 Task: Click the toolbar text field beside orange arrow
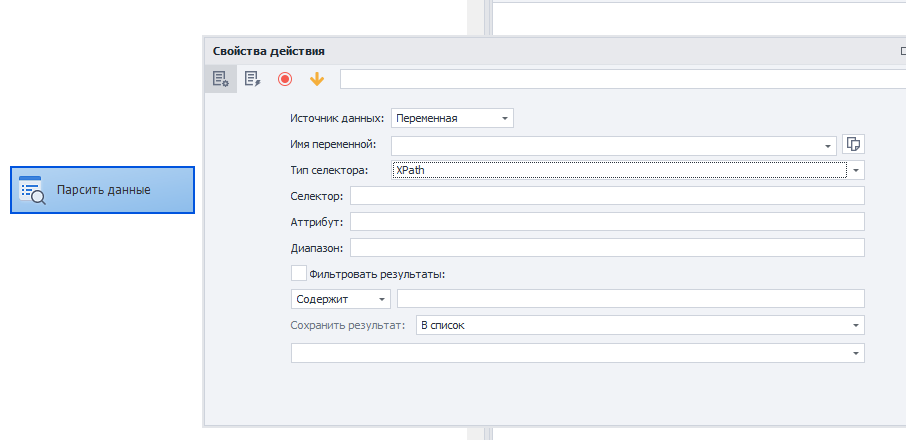[623, 79]
